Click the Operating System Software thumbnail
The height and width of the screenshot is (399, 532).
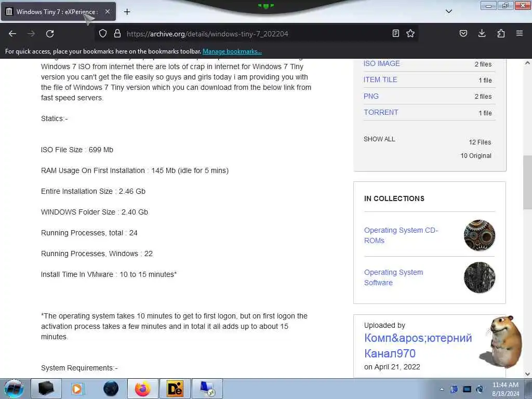(x=480, y=277)
